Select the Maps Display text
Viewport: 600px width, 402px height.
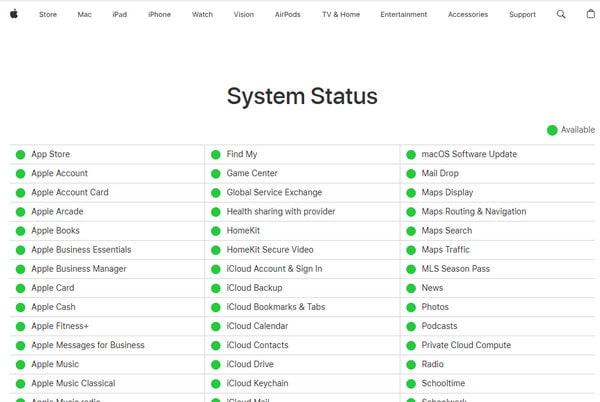point(447,192)
